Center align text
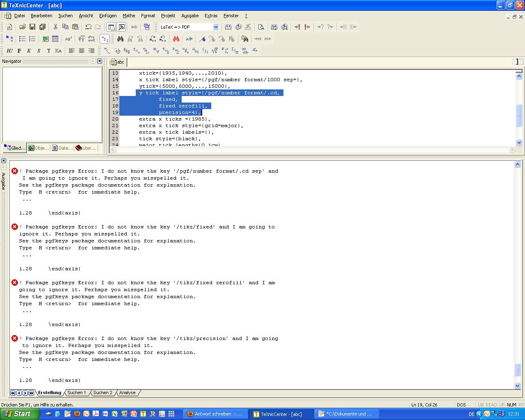This screenshot has height=420, width=525. pos(82,51)
